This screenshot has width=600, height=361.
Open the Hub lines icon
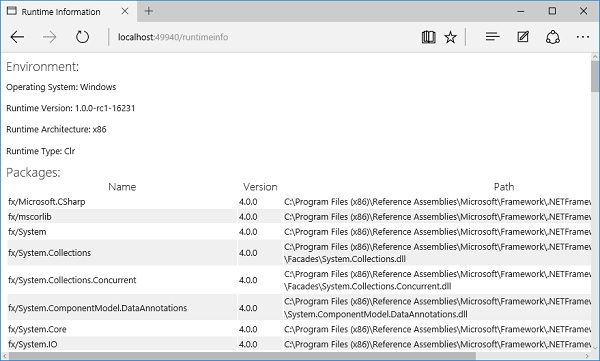pyautogui.click(x=492, y=37)
